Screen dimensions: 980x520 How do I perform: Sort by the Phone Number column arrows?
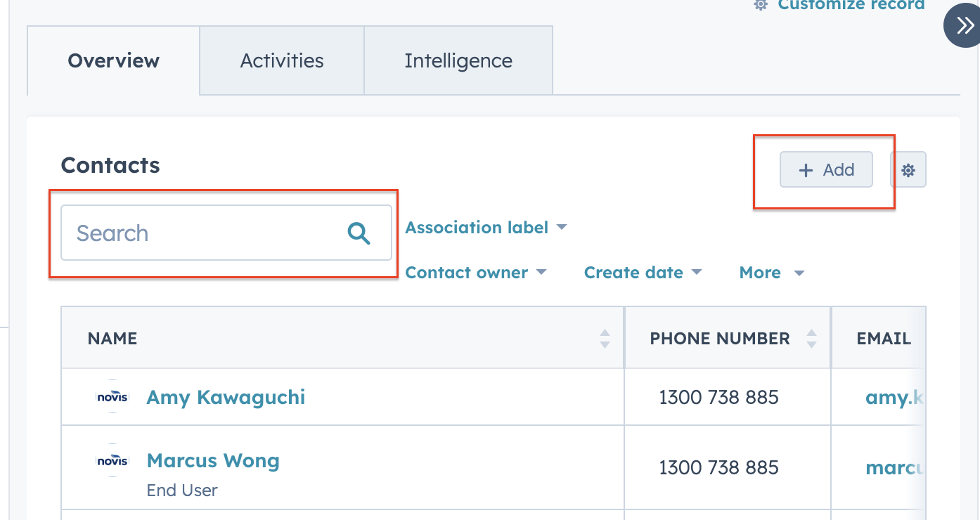tap(811, 339)
